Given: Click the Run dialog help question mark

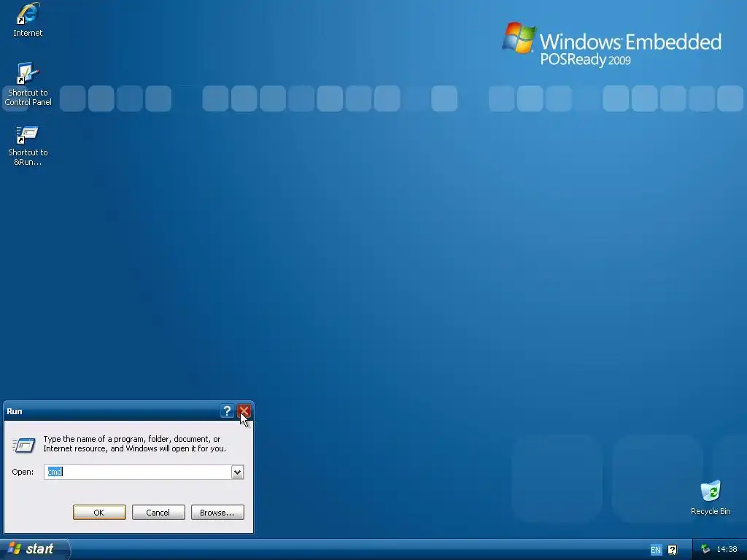Looking at the screenshot, I should pyautogui.click(x=228, y=411).
